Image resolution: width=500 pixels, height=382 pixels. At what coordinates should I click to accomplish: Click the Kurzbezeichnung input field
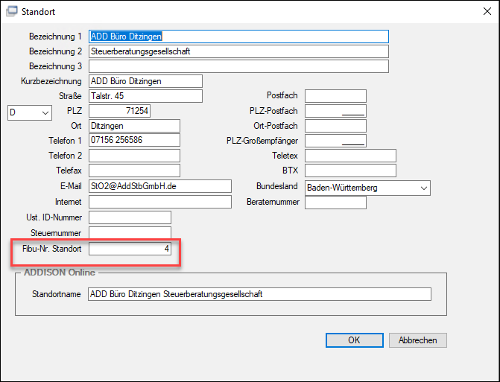pyautogui.click(x=146, y=81)
